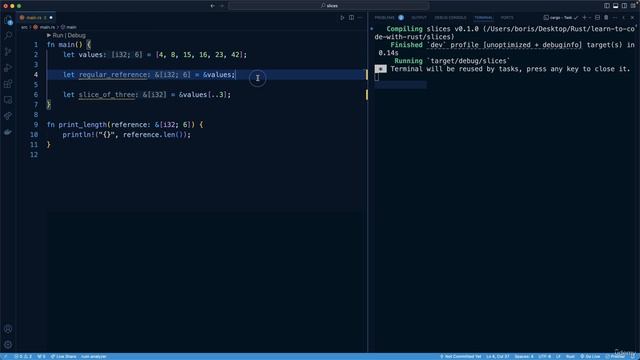The image size is (640, 360).
Task: Click the src breadcrumb segment
Action: pyautogui.click(x=24, y=27)
